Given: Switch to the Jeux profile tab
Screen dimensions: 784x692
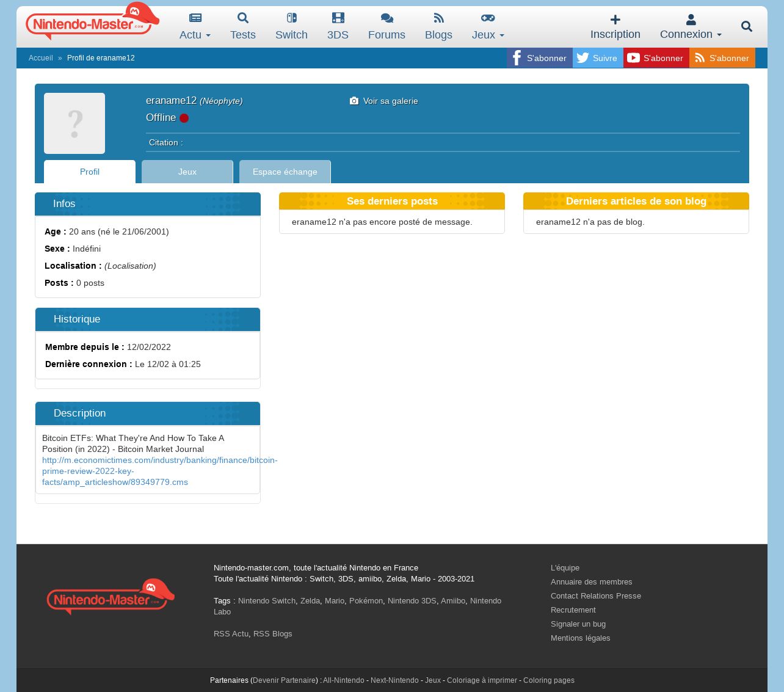Looking at the screenshot, I should pos(187,172).
